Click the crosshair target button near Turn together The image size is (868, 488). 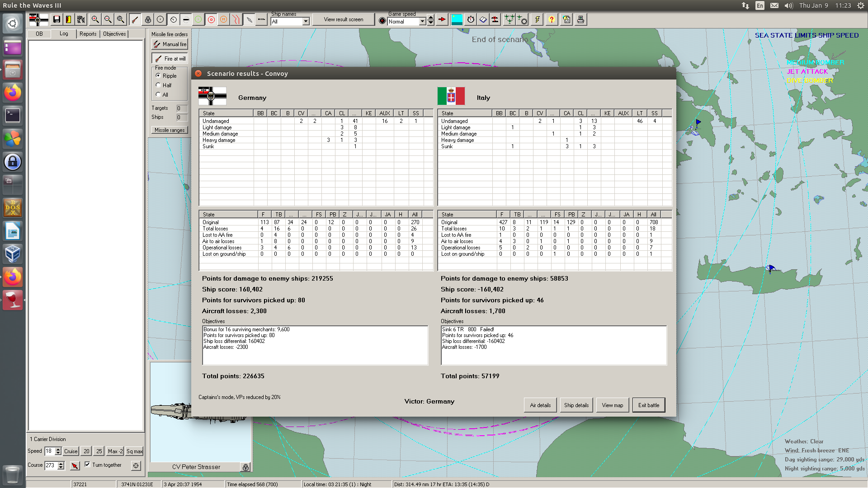(136, 465)
